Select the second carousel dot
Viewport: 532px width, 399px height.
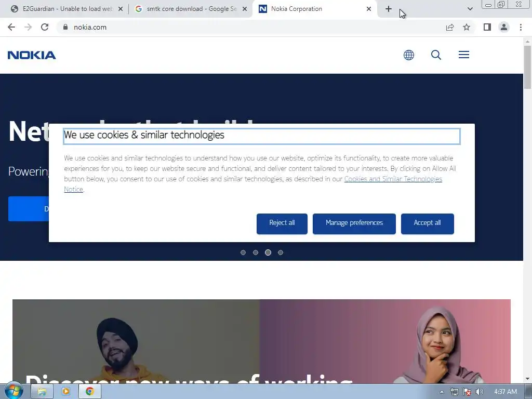pos(256,252)
